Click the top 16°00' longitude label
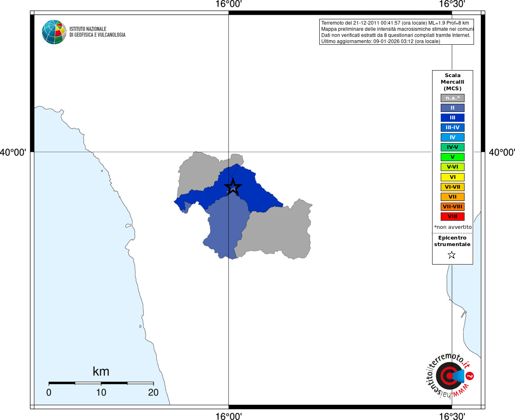Image resolution: width=515 pixels, height=420 pixels. coord(229,4)
